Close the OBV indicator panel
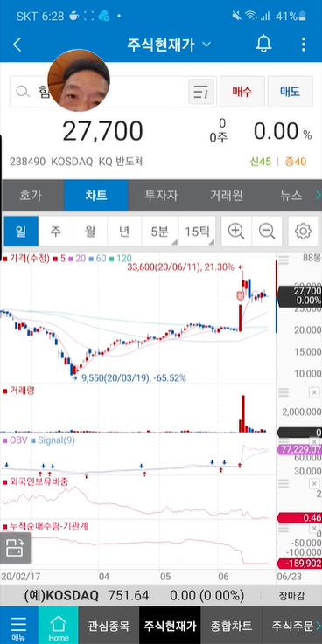Image resolution: width=322 pixels, height=644 pixels. (x=315, y=441)
